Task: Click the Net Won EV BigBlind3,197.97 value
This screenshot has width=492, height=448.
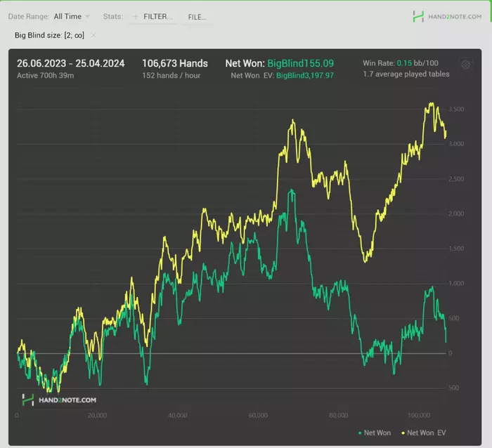Action: 304,75
